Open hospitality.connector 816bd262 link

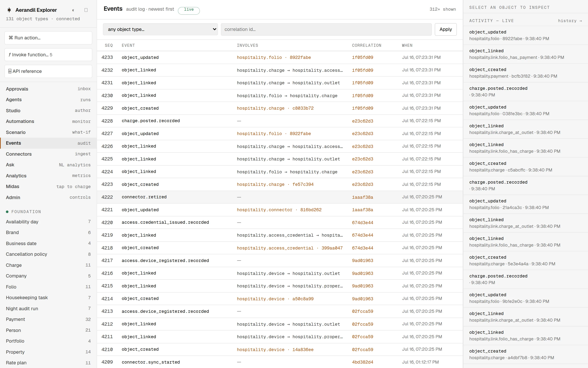click(x=279, y=210)
